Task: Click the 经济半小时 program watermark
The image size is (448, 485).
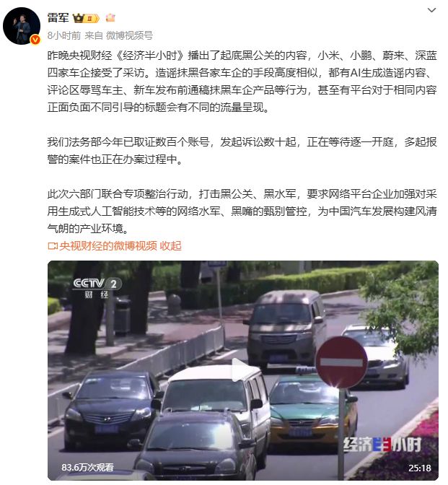Action: (x=382, y=445)
